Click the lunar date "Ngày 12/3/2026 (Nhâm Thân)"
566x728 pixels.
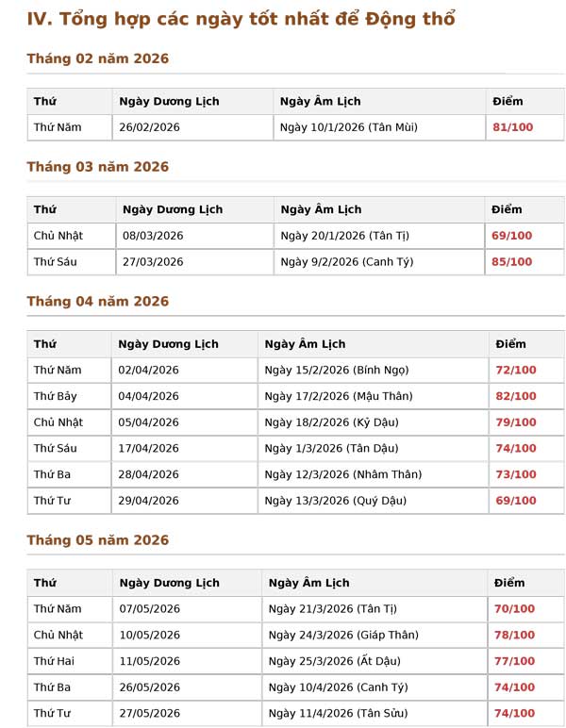click(x=342, y=474)
